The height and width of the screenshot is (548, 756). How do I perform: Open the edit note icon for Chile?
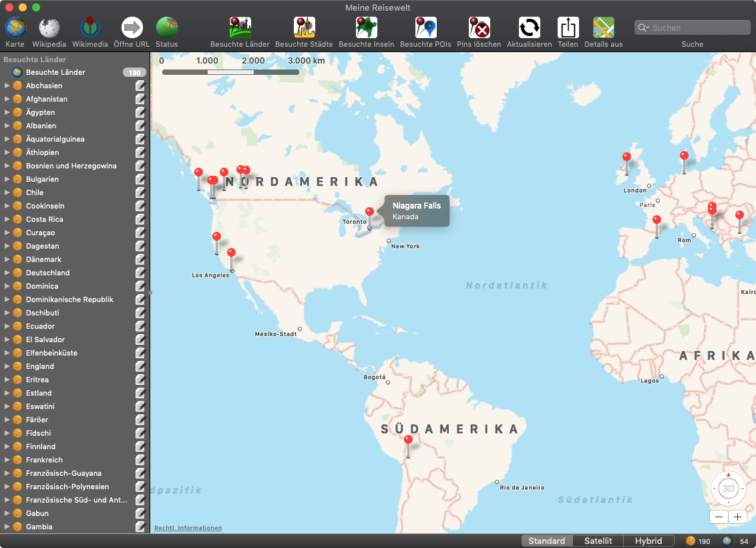pos(140,192)
